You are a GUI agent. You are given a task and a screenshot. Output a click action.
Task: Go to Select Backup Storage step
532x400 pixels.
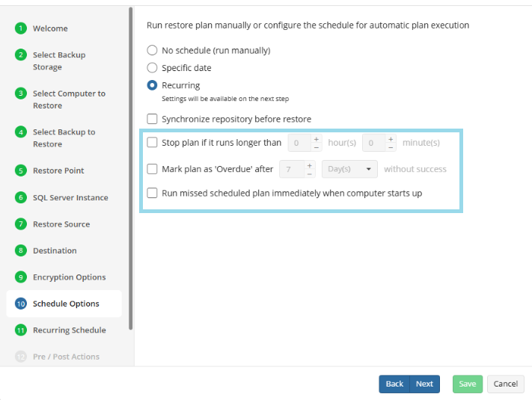pyautogui.click(x=58, y=61)
